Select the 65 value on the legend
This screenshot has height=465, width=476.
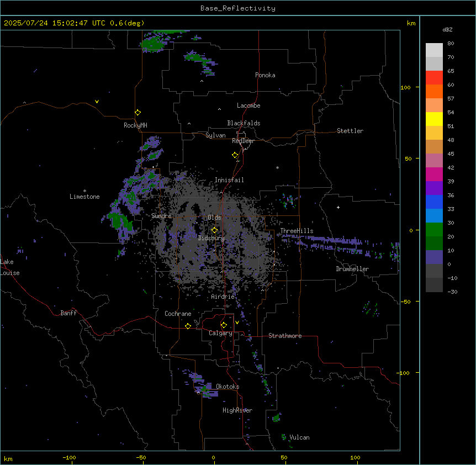tap(451, 71)
